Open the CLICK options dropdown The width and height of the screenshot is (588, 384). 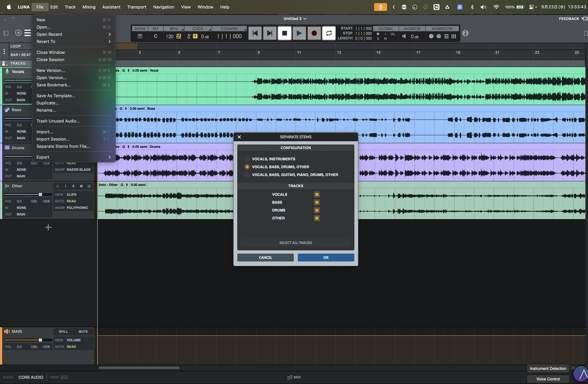click(x=210, y=29)
